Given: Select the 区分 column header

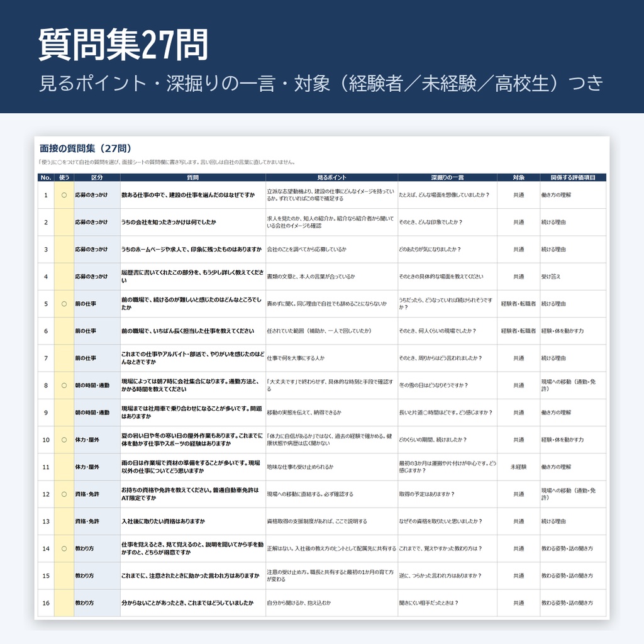Looking at the screenshot, I should click(97, 177).
